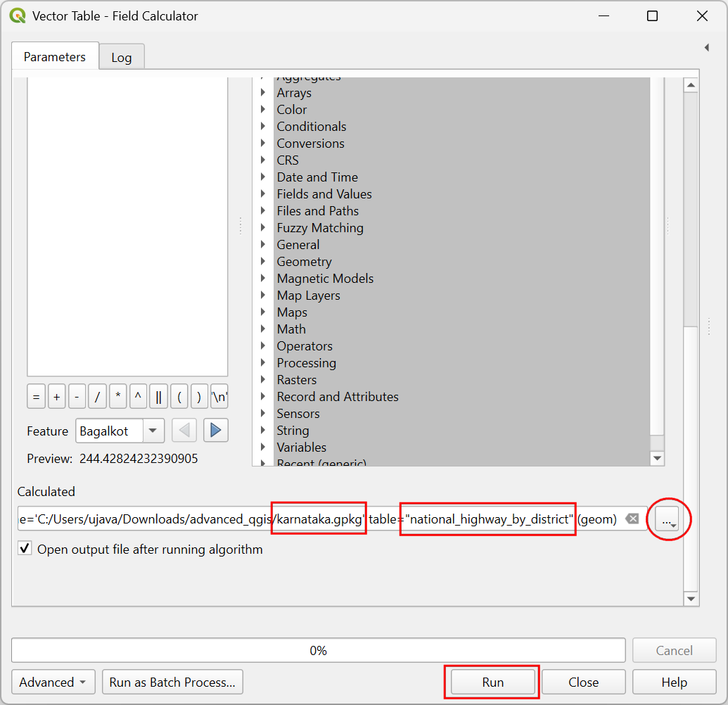Select the Parameters tab
Viewport: 728px width, 705px height.
pyautogui.click(x=55, y=56)
